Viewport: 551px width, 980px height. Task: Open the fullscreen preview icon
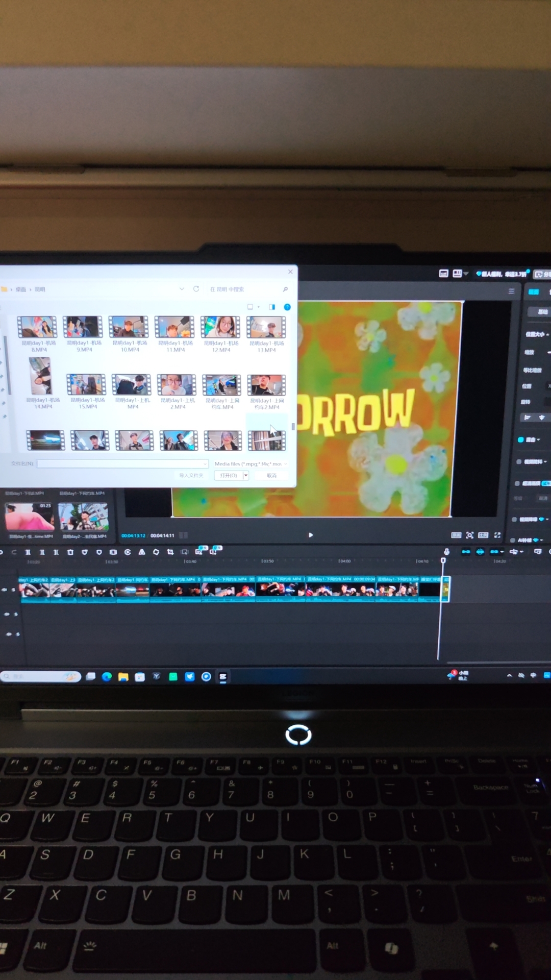click(497, 535)
